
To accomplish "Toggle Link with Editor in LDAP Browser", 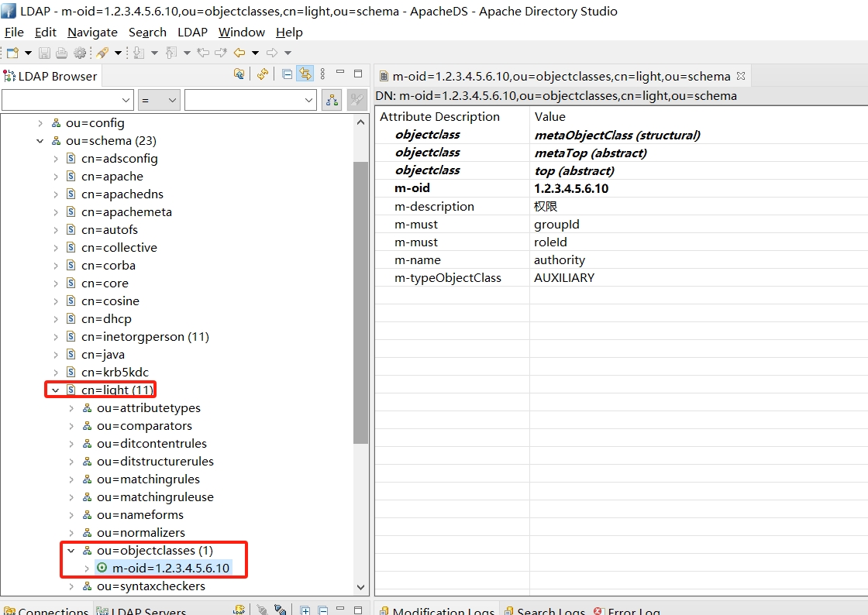I will tap(305, 74).
